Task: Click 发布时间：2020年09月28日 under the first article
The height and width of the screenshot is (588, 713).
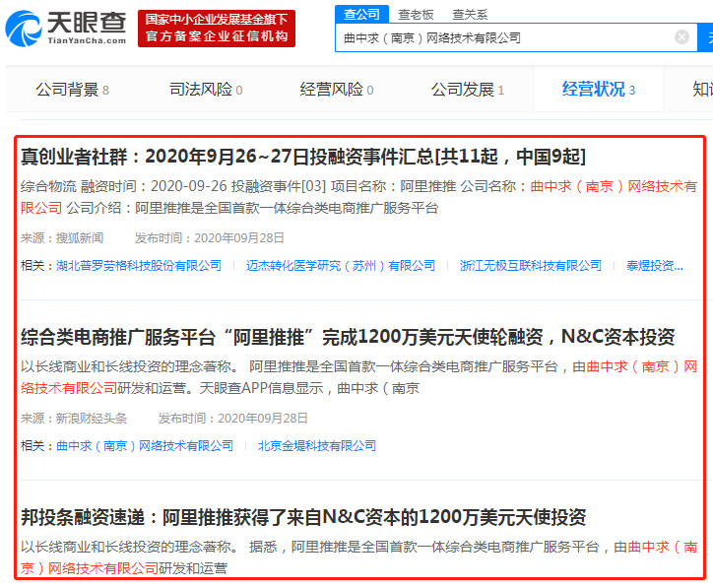Action: coord(210,238)
